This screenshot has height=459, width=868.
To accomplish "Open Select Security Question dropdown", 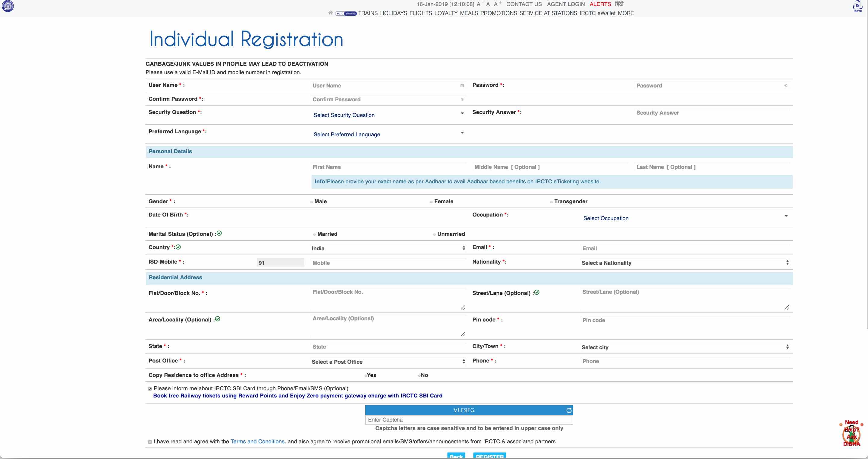I will tap(388, 115).
